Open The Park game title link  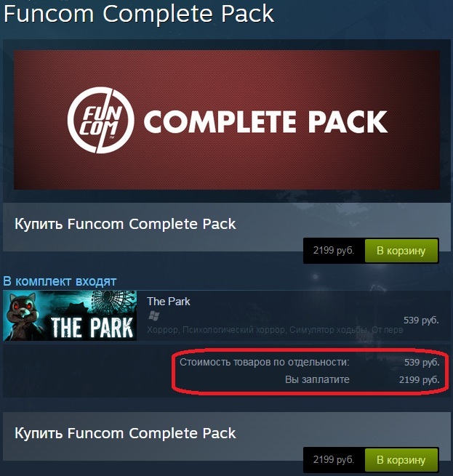point(169,302)
